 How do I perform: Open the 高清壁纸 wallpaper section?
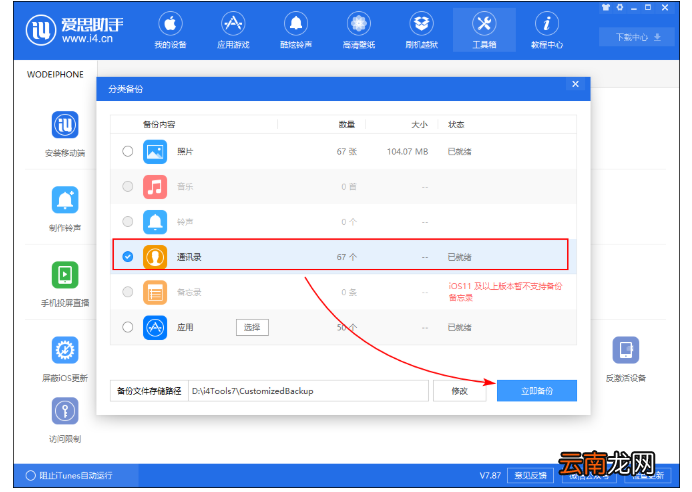coord(359,30)
